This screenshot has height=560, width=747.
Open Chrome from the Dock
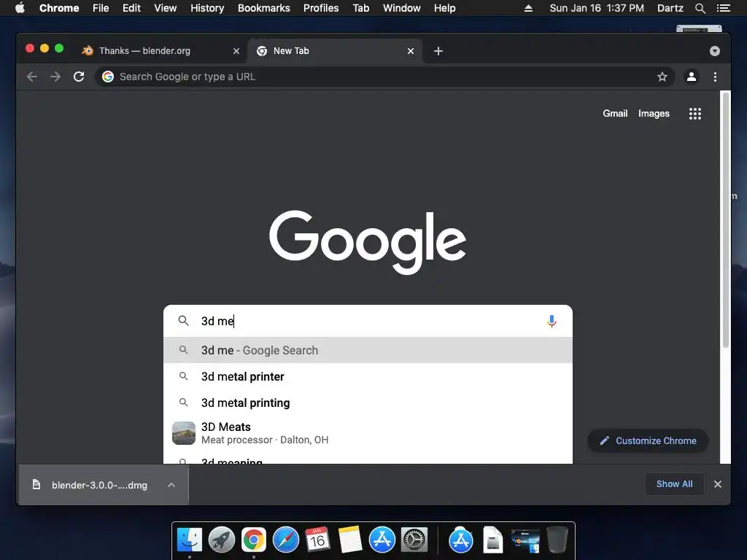click(x=253, y=540)
